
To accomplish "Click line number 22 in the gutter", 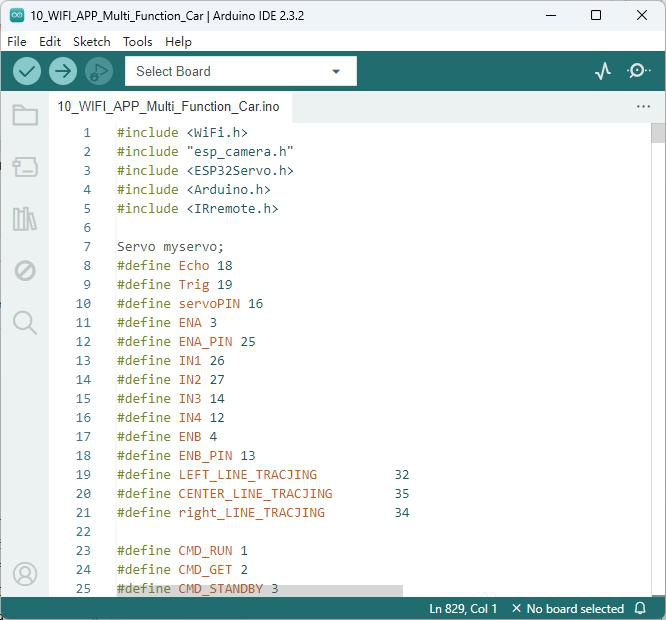I will (x=83, y=532).
